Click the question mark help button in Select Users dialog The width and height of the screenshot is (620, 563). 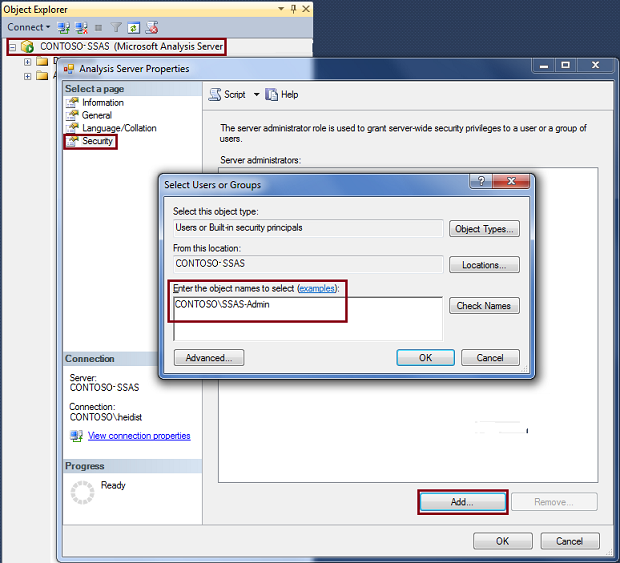[x=483, y=182]
